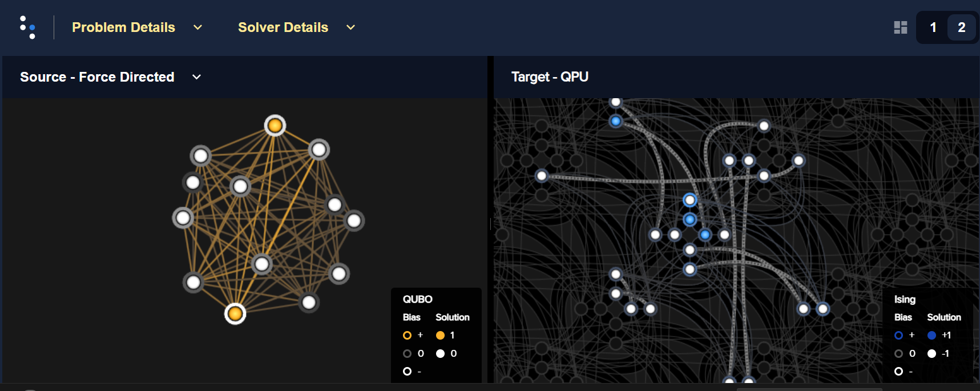
Task: Click the -1 solution dot in Ising legend
Action: (x=931, y=354)
